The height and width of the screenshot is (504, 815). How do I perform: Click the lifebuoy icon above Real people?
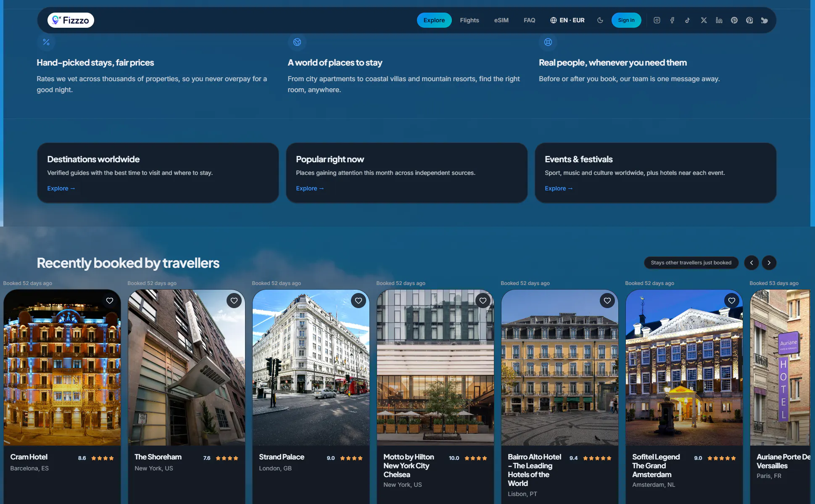548,42
